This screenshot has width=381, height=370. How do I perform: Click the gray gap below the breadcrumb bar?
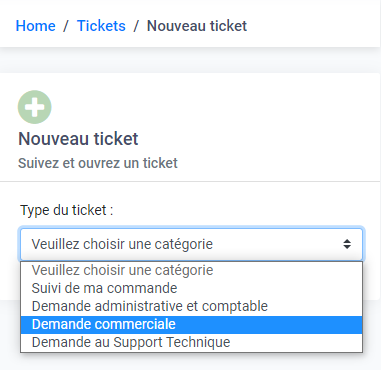pyautogui.click(x=190, y=60)
